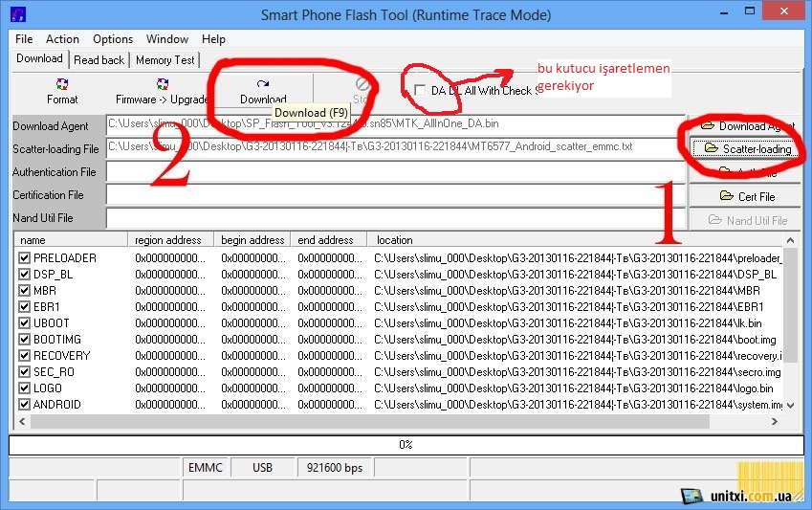
Task: Open the app icon in the title bar
Action: 18,14
